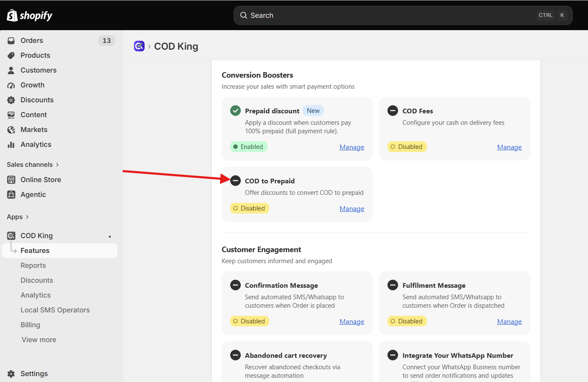Screen dimensions: 588x382
Task: Click the Integrate Your WhatsApp Number title
Action: 458,355
